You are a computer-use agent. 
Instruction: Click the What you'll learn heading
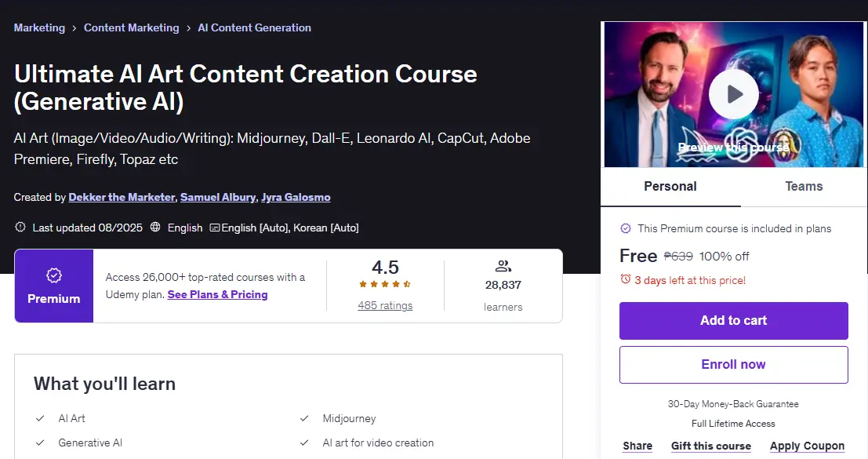coord(104,384)
